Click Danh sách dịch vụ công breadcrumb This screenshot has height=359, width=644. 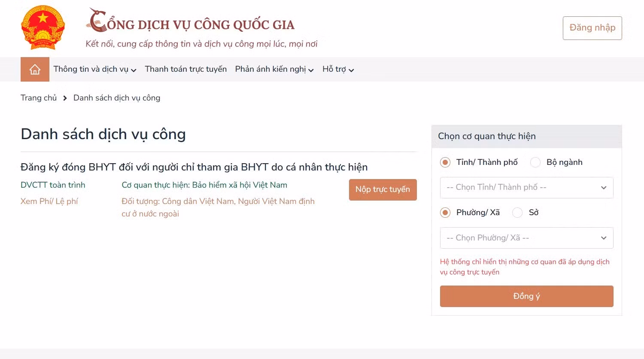(117, 98)
